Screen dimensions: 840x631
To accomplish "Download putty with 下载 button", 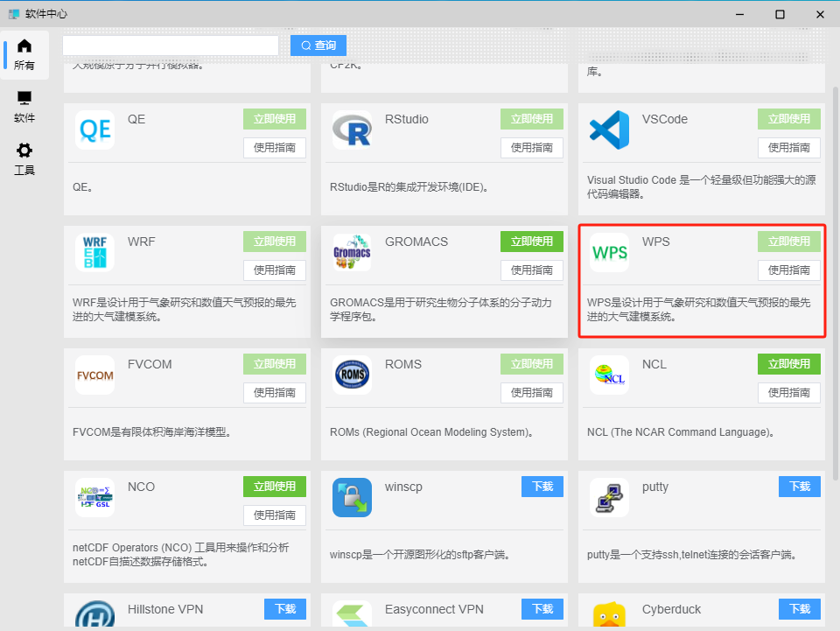I will tap(799, 487).
